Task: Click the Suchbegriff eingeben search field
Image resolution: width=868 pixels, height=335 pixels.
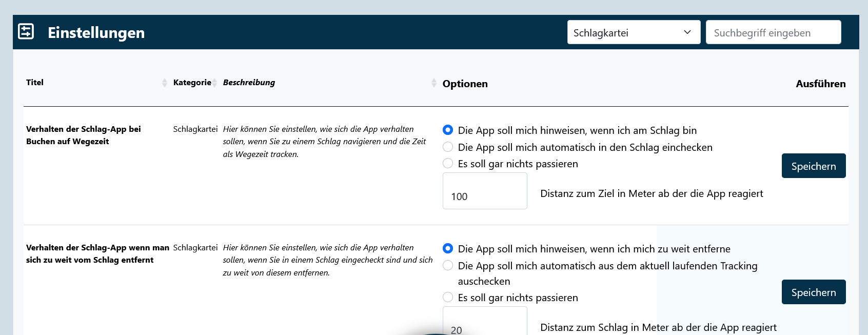Action: click(x=773, y=32)
